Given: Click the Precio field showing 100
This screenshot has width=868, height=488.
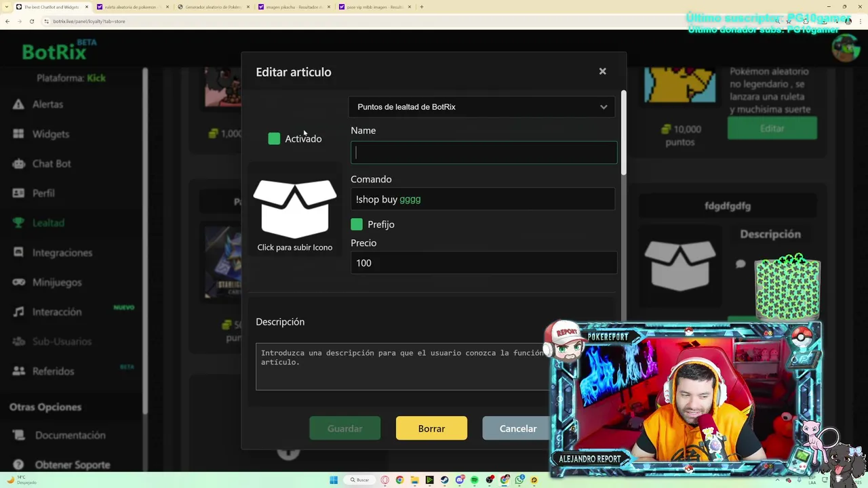Looking at the screenshot, I should click(x=484, y=263).
